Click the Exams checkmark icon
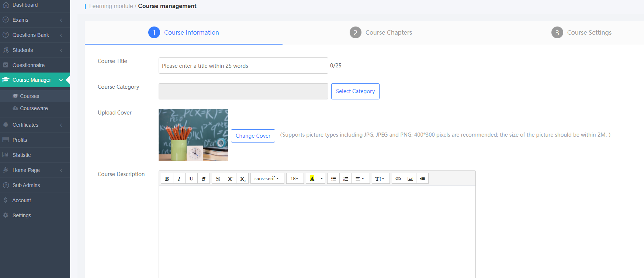Viewport: 644px width, 278px height. tap(6, 20)
